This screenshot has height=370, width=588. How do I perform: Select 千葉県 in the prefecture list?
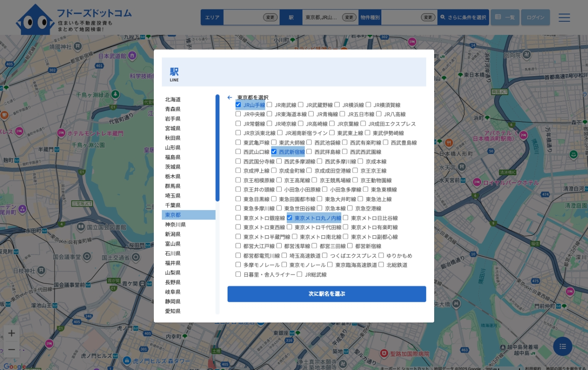[173, 205]
